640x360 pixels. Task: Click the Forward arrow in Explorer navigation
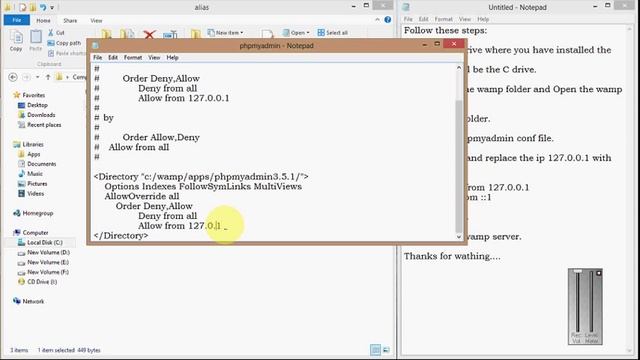click(x=26, y=77)
